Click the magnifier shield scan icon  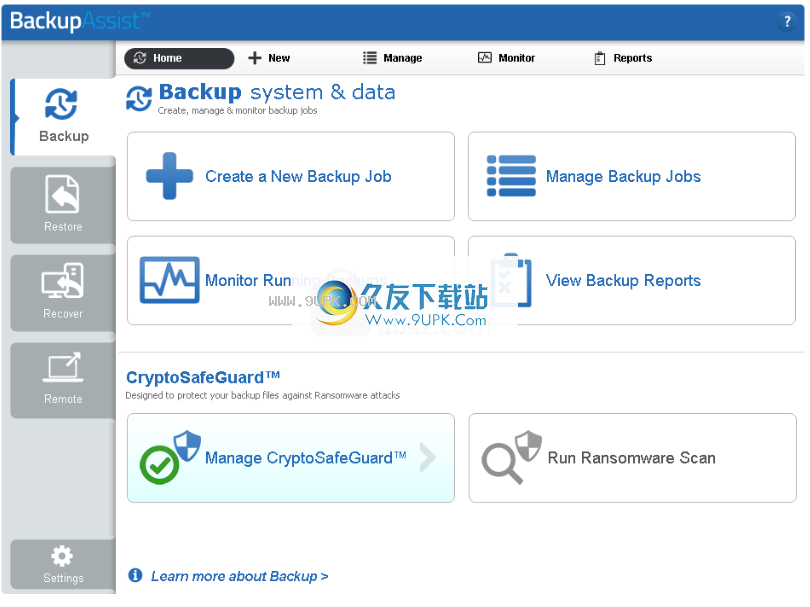tap(511, 457)
